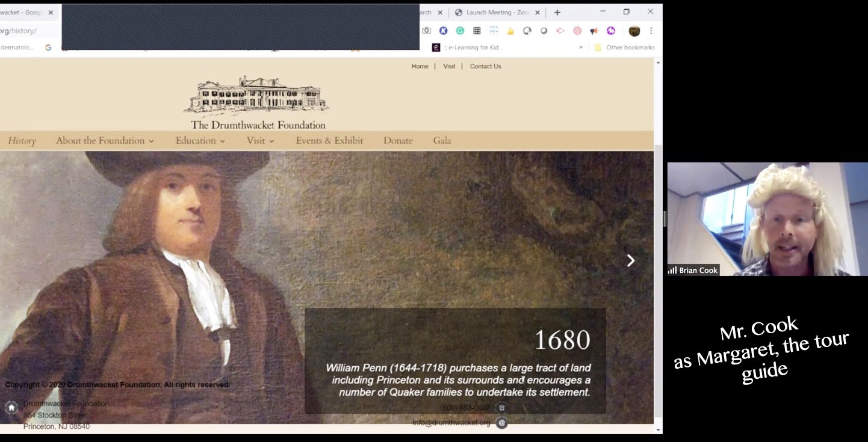Click the blue K extension icon
The height and width of the screenshot is (442, 868).
click(x=443, y=31)
